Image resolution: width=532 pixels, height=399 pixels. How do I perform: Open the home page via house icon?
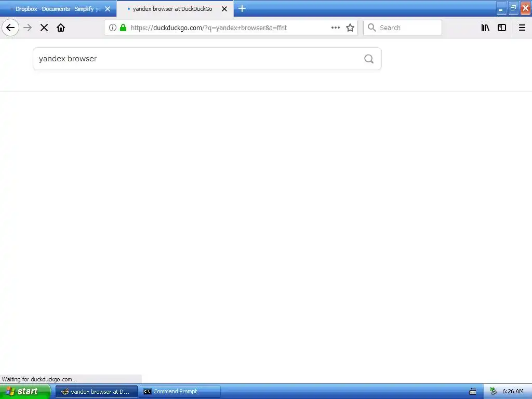tap(61, 28)
